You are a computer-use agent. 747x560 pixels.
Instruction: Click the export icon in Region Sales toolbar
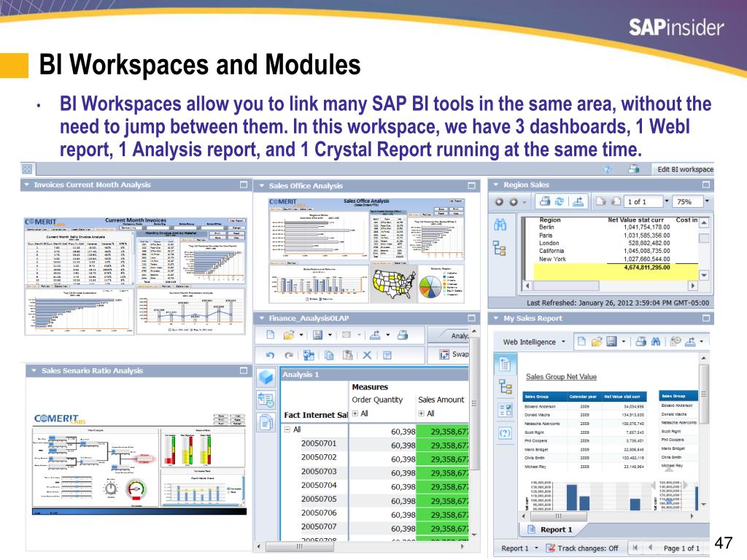coord(578,201)
